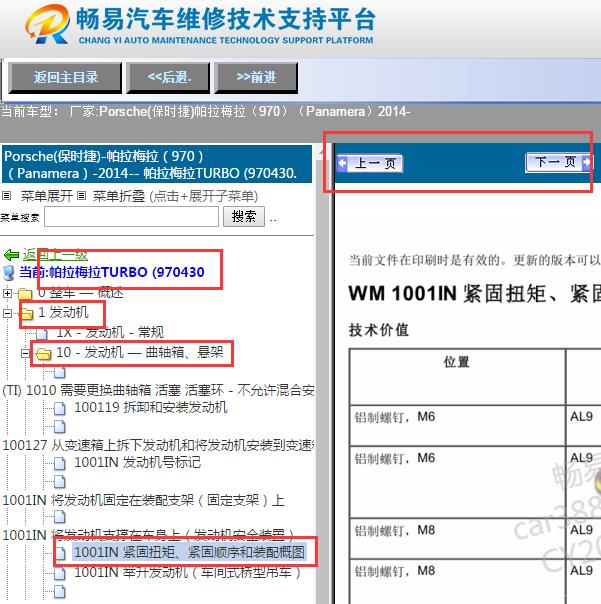The image size is (601, 604).
Task: Click the 位置 table header cell
Action: (x=457, y=376)
